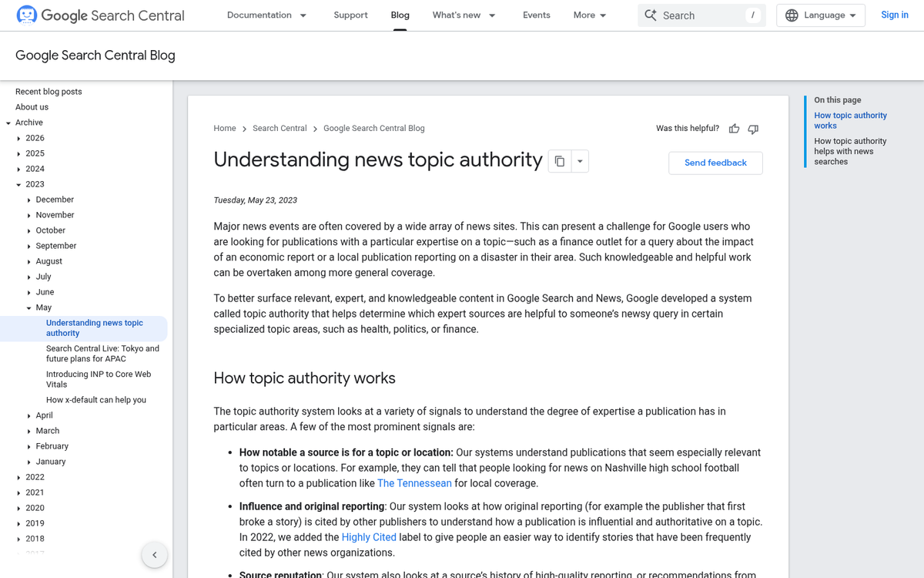Open the dropdown arrow next to the copy icon
924x578 pixels.
(580, 160)
